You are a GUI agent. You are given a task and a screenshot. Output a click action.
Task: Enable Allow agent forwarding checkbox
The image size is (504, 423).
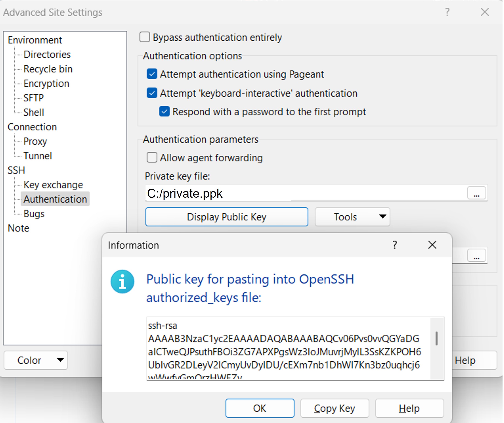152,158
